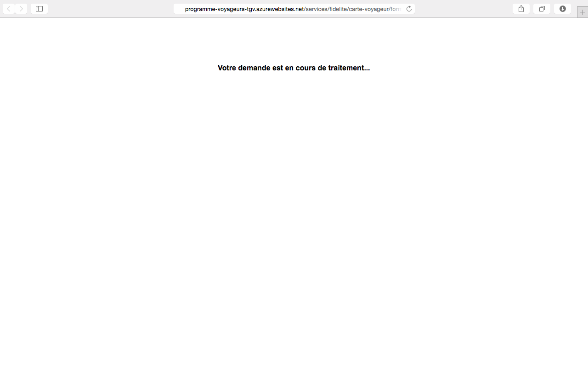The width and height of the screenshot is (588, 368).
Task: Click the address bar URL field
Action: (x=294, y=9)
